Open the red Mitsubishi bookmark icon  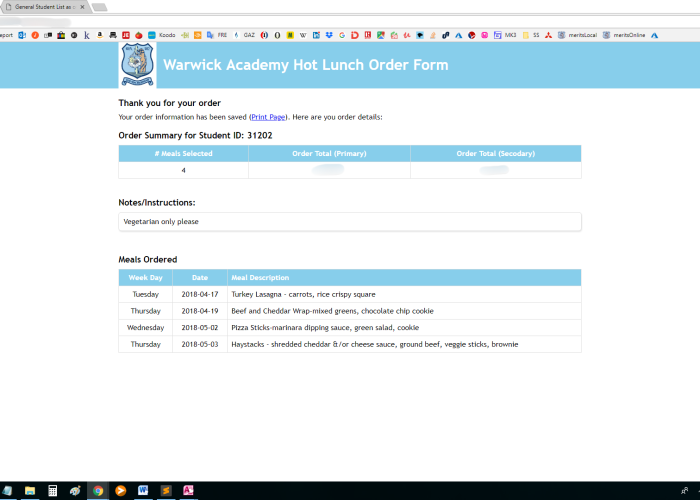pos(548,35)
